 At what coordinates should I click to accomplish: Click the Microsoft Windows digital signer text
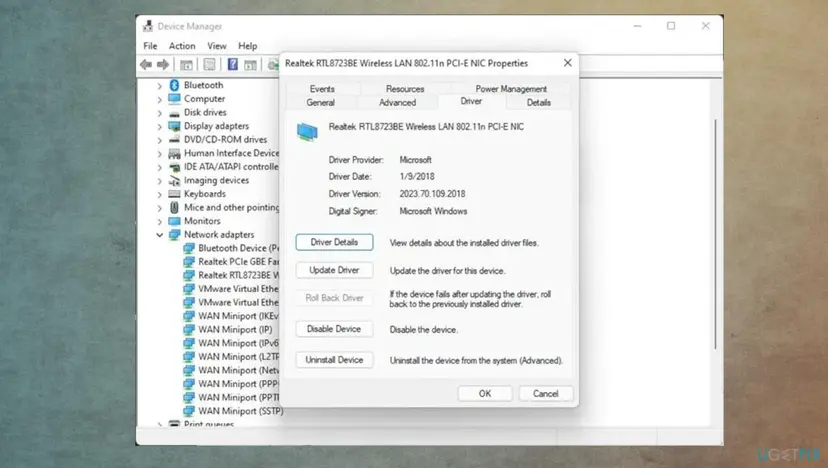click(x=434, y=211)
